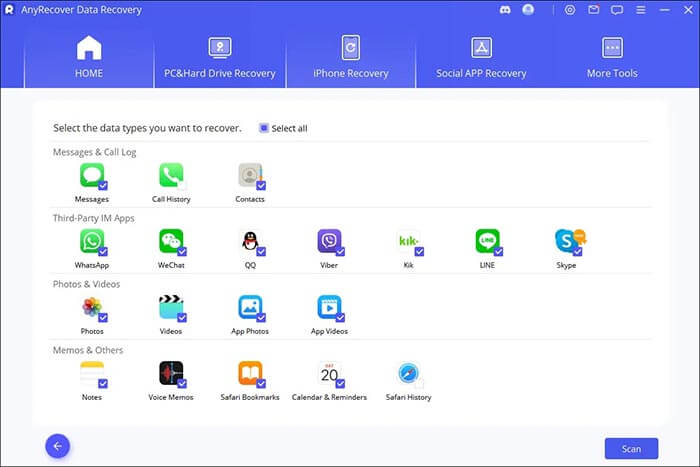Click the Viber app icon

pos(329,241)
